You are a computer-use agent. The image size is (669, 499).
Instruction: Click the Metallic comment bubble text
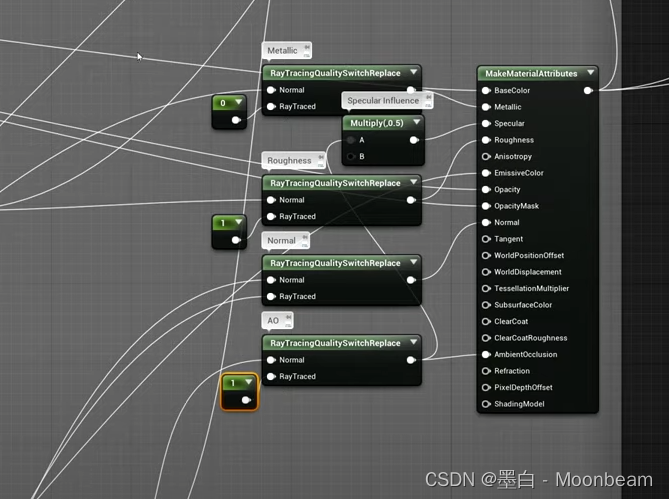click(282, 51)
